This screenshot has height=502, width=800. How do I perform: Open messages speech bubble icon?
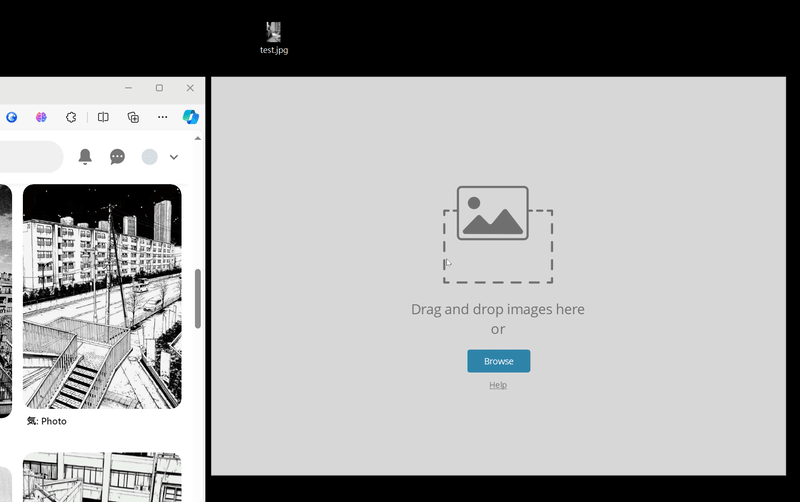click(117, 157)
